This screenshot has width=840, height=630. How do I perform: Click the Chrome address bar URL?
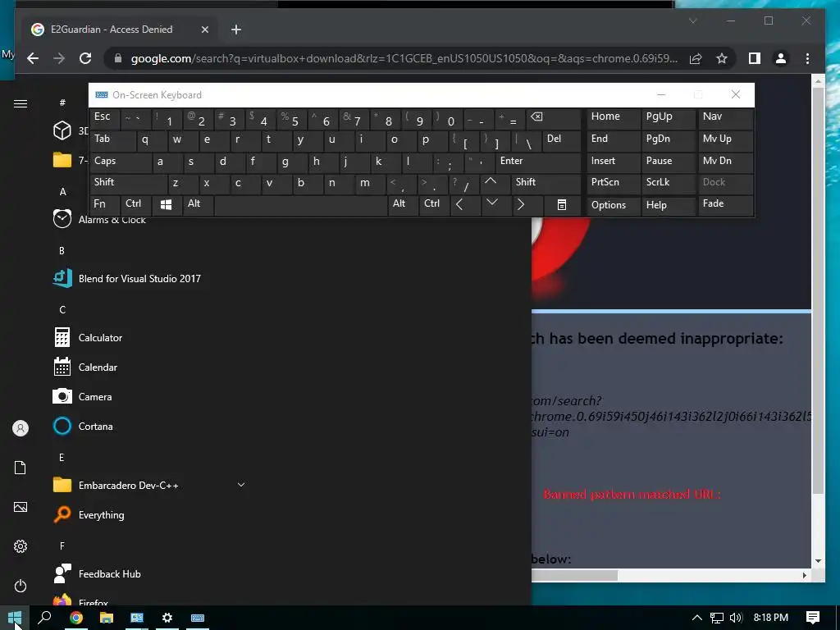click(404, 58)
